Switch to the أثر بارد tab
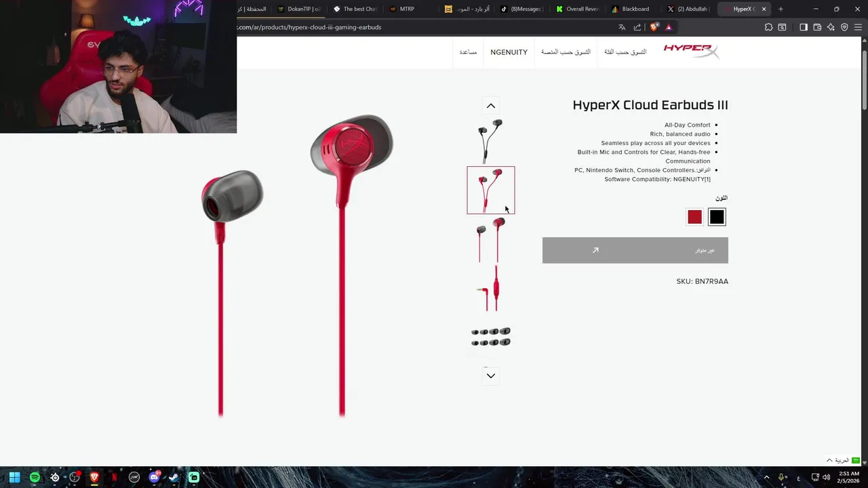 [466, 9]
